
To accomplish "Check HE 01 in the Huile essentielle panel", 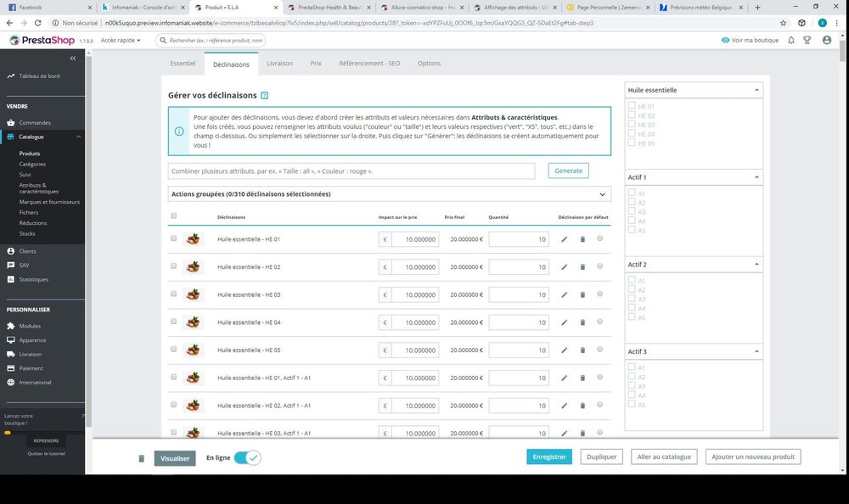I will [x=632, y=105].
